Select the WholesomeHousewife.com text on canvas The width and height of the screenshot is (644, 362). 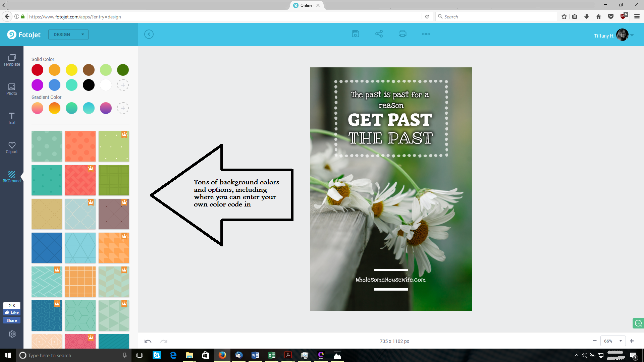[x=391, y=280]
